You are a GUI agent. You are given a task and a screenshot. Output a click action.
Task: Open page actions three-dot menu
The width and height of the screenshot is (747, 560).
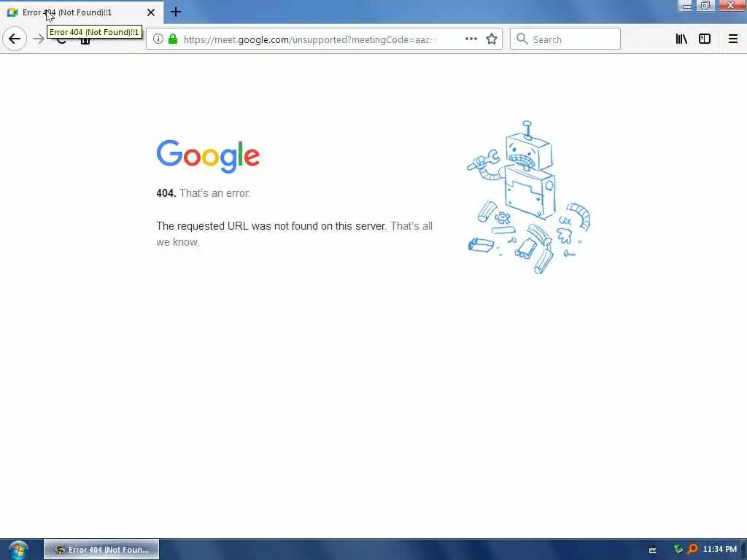[471, 39]
